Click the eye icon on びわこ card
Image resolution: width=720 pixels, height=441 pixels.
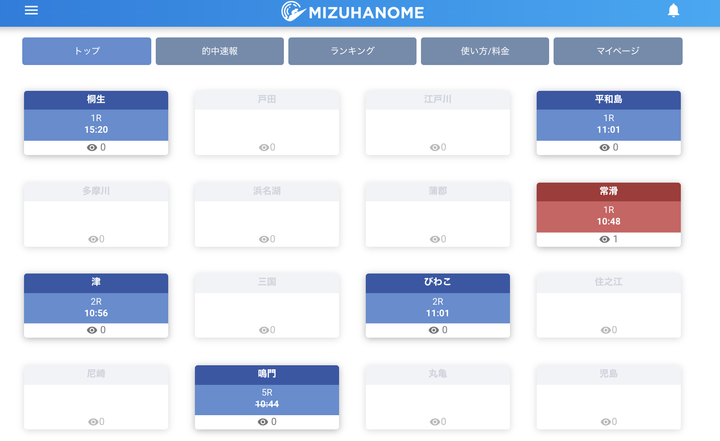click(x=432, y=330)
